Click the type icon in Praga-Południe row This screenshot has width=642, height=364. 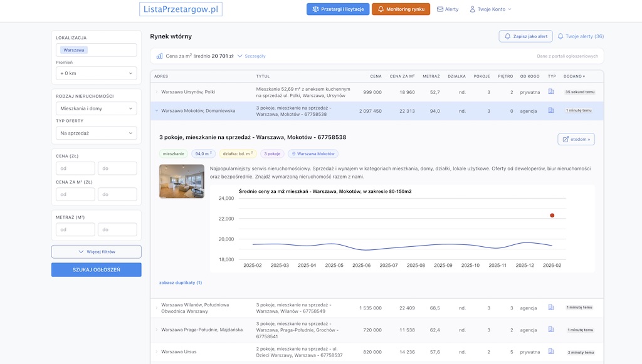pyautogui.click(x=551, y=330)
